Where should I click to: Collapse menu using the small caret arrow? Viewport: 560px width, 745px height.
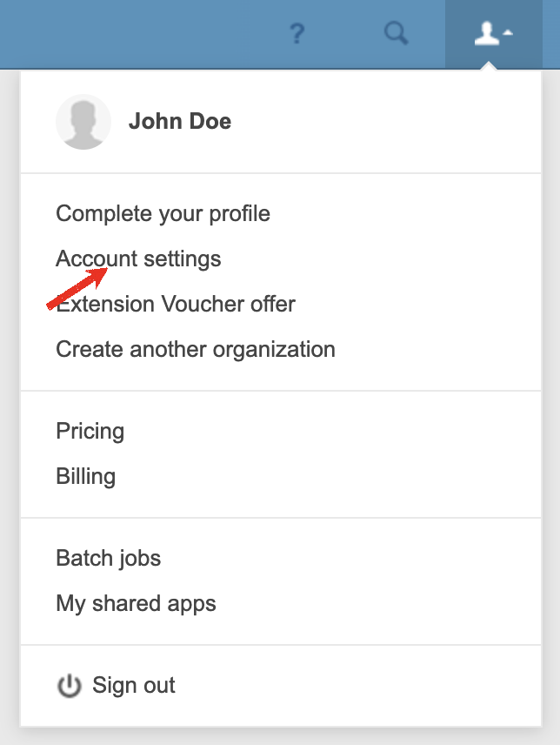509,33
